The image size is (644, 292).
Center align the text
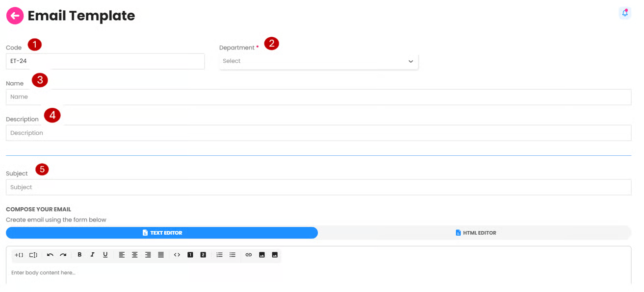tap(135, 255)
